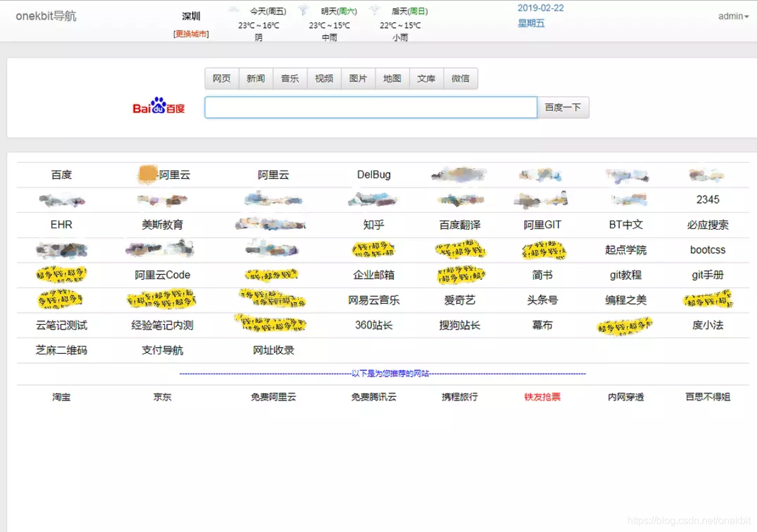This screenshot has height=532, width=757.
Task: Open the EHR link
Action: pos(61,225)
